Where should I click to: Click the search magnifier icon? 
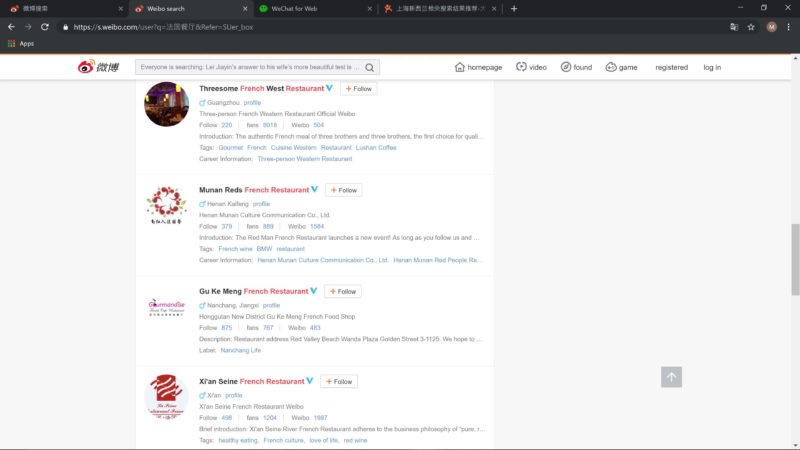pos(369,68)
